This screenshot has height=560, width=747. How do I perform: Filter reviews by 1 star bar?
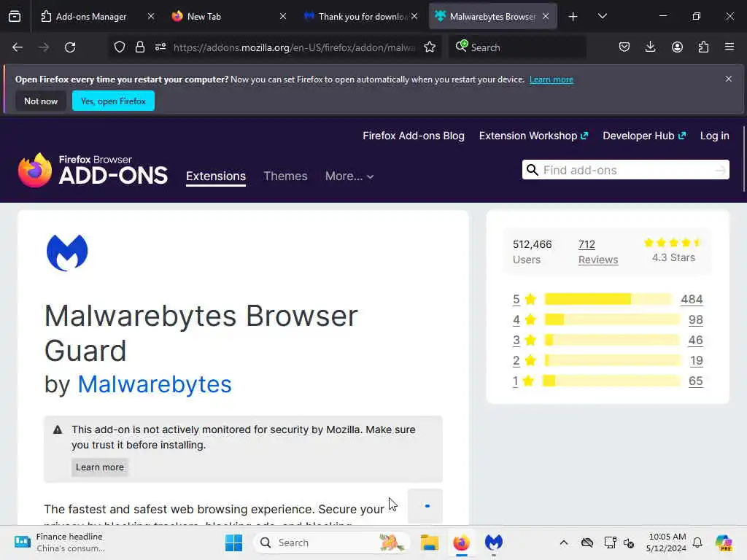(612, 381)
